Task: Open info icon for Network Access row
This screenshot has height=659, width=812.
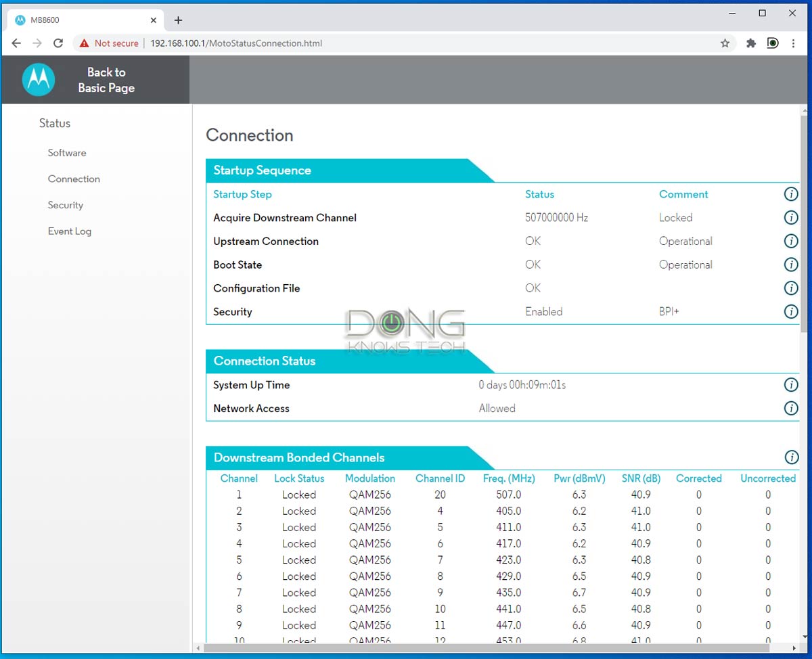Action: 790,409
